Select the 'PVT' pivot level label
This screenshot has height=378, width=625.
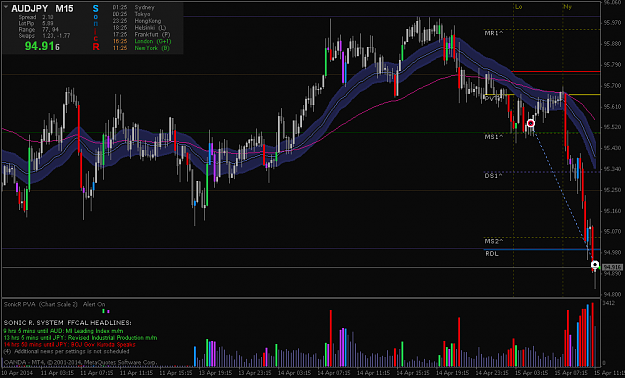tap(493, 97)
